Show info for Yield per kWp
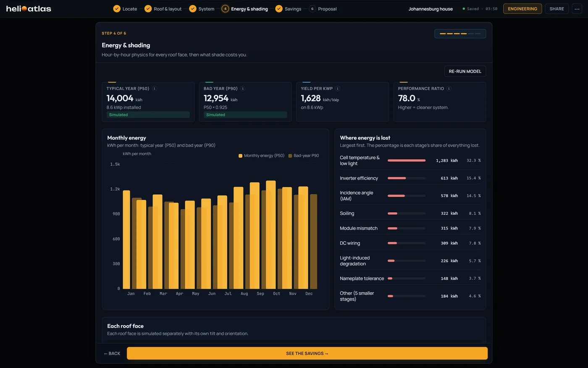The width and height of the screenshot is (588, 368). coord(338,89)
